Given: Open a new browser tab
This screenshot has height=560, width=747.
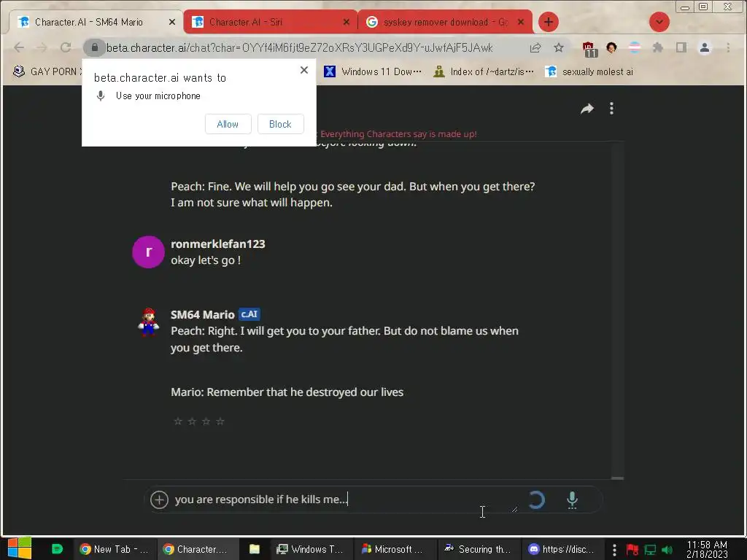Looking at the screenshot, I should (x=549, y=22).
